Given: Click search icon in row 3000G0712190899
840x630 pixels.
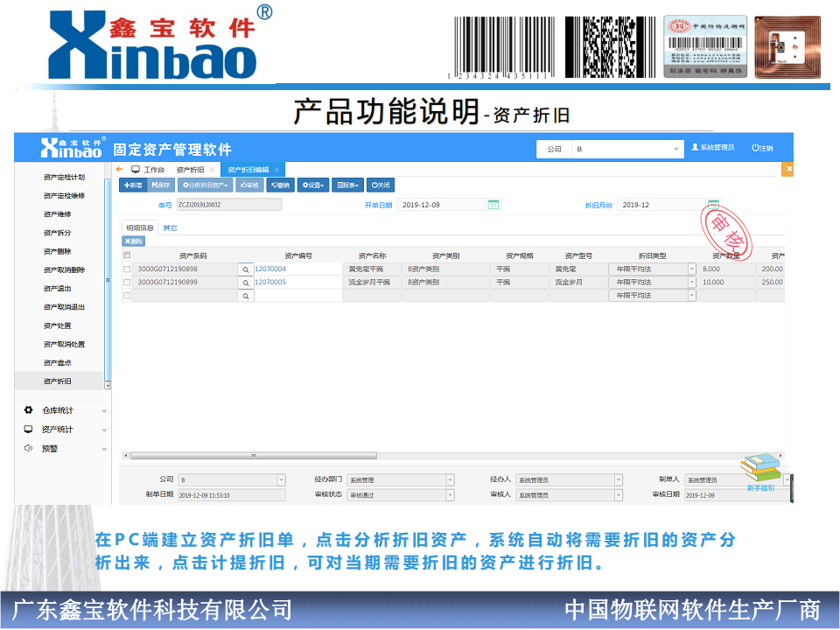Looking at the screenshot, I should [x=246, y=283].
